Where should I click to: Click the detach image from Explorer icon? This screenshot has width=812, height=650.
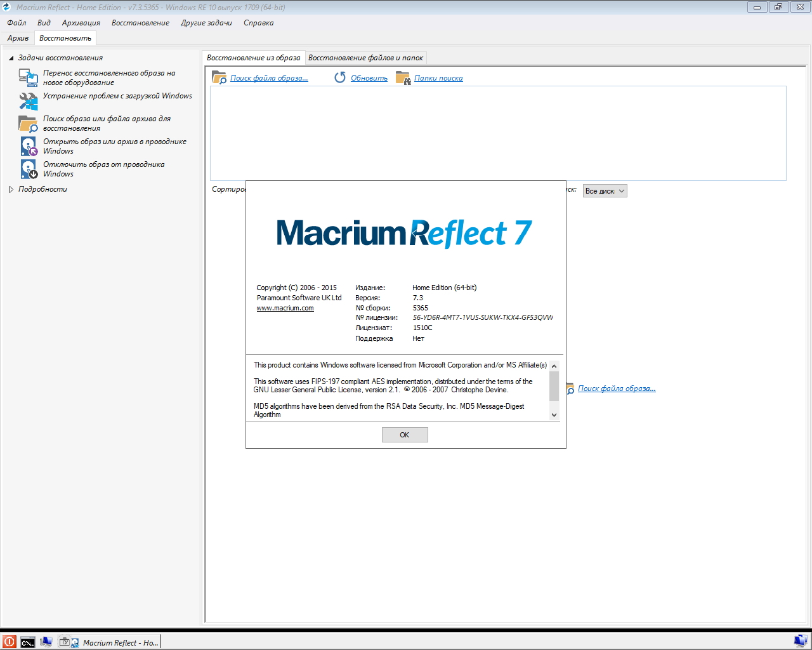29,169
